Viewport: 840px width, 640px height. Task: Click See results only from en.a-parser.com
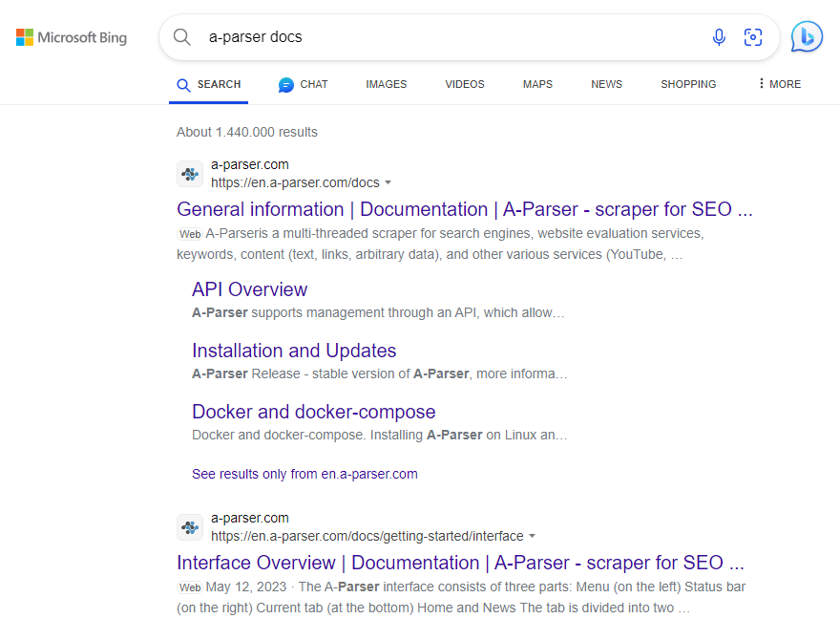coord(304,474)
